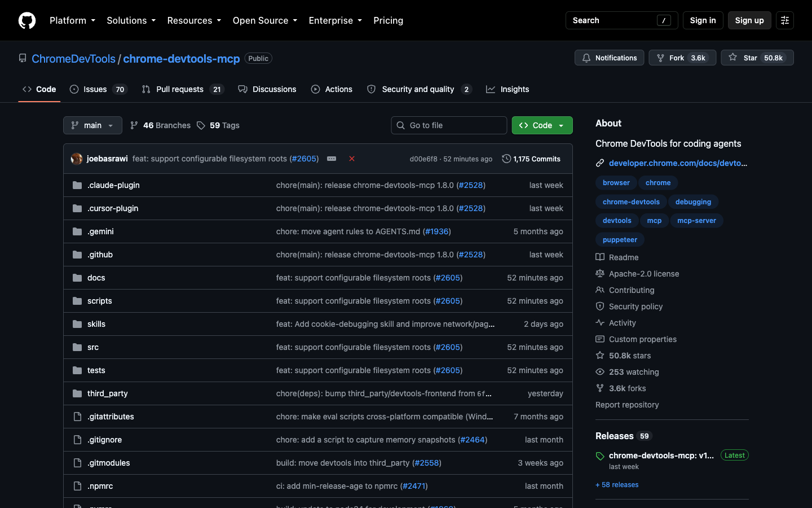Open the Solutions dropdown menu

pos(131,20)
